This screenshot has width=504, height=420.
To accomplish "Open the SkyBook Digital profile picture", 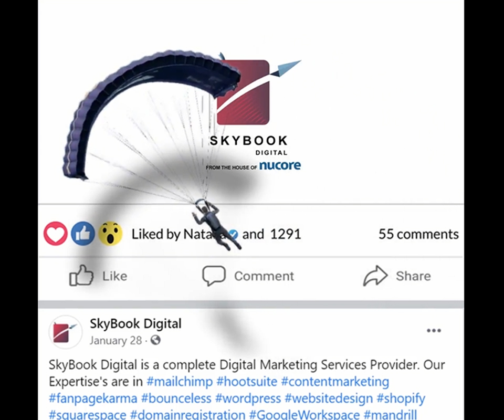I will (65, 332).
